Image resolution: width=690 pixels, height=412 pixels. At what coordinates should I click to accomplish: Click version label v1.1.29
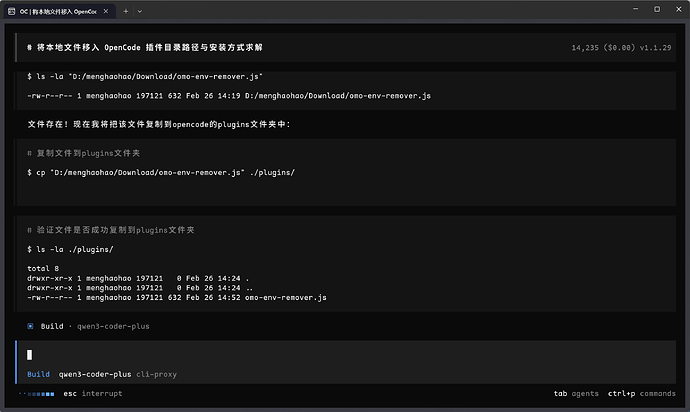pos(656,48)
